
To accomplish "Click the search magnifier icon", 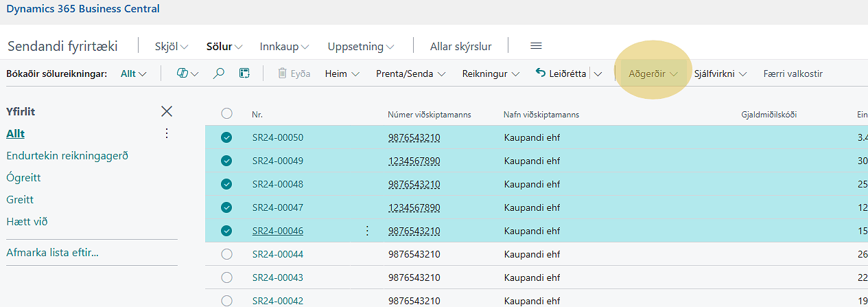I will tap(219, 73).
